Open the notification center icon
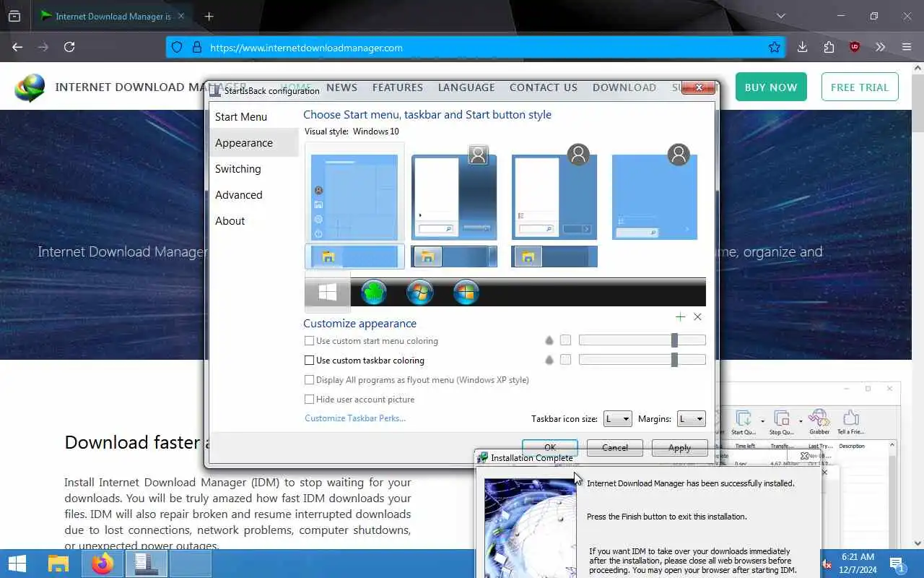This screenshot has height=578, width=924. (x=897, y=564)
